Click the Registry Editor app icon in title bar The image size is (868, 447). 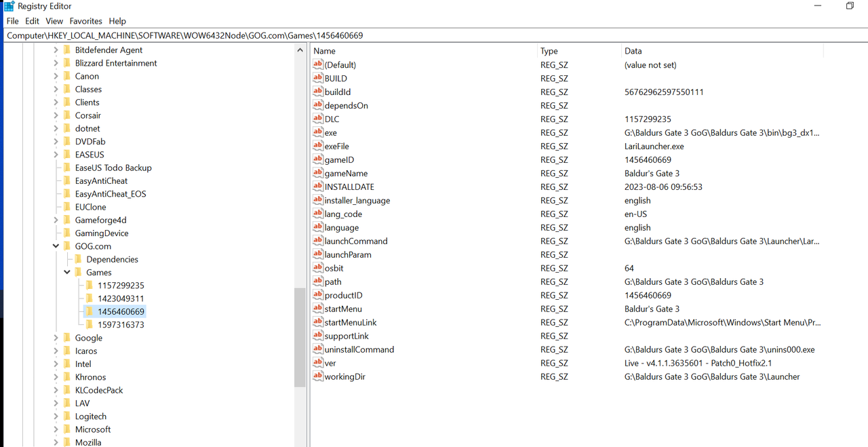coord(9,6)
